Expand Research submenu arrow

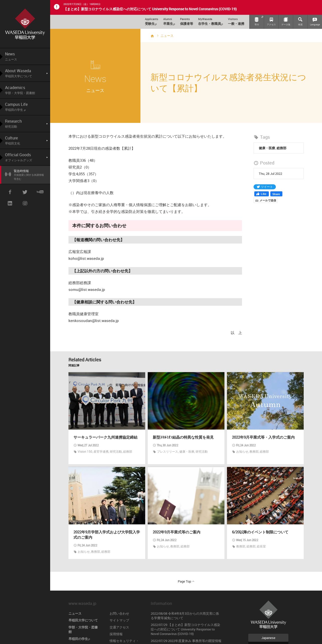click(47, 124)
